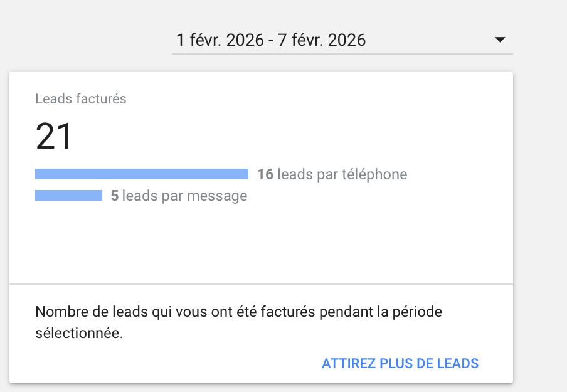Open the date range dropdown
Viewport: 567px width, 392px height.
coord(342,40)
